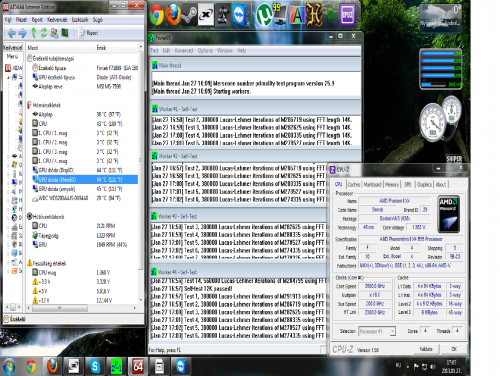Open the white X icon in dock
Screen dimensions: 500x376
click(206, 16)
